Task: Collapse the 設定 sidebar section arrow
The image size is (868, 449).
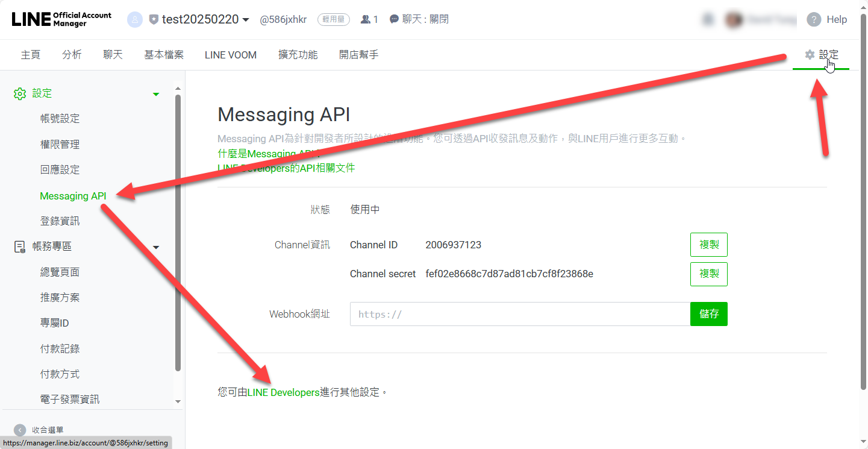Action: tap(156, 94)
